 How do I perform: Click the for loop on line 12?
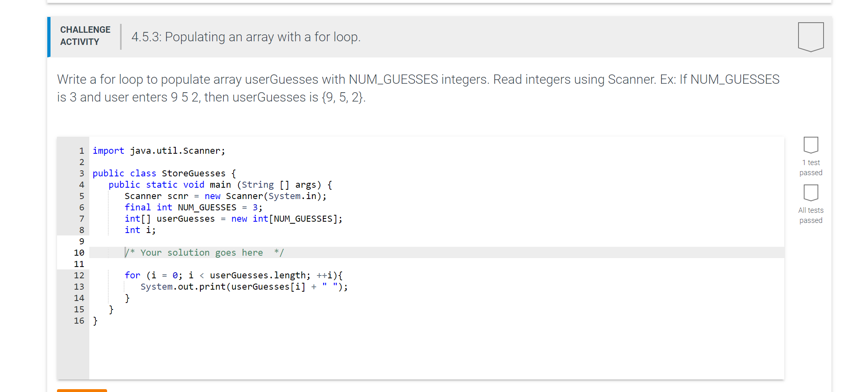[233, 275]
